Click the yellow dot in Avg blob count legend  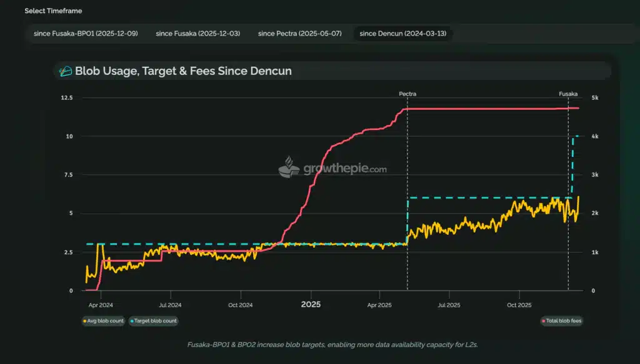85,321
